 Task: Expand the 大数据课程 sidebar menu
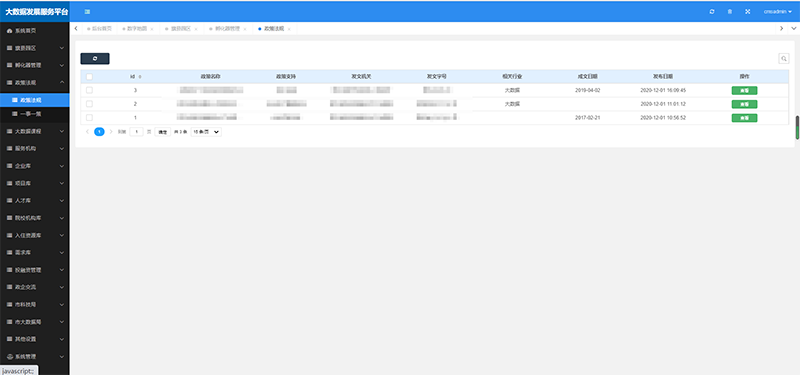tap(35, 131)
